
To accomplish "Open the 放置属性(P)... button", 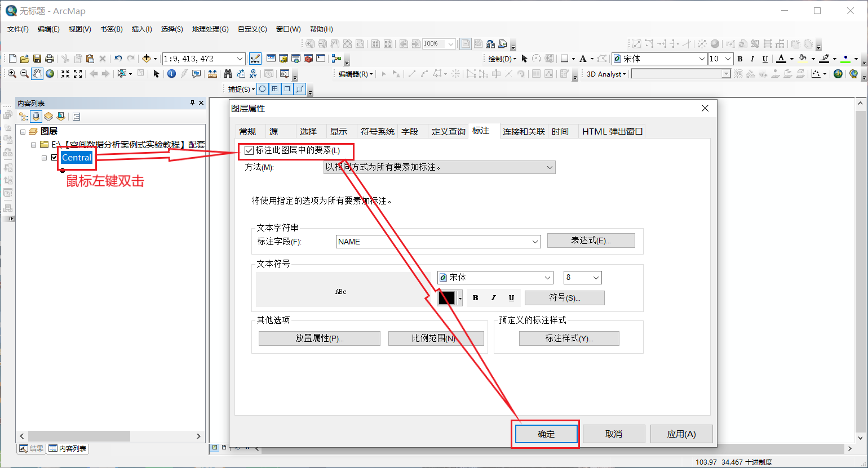I will coord(320,338).
